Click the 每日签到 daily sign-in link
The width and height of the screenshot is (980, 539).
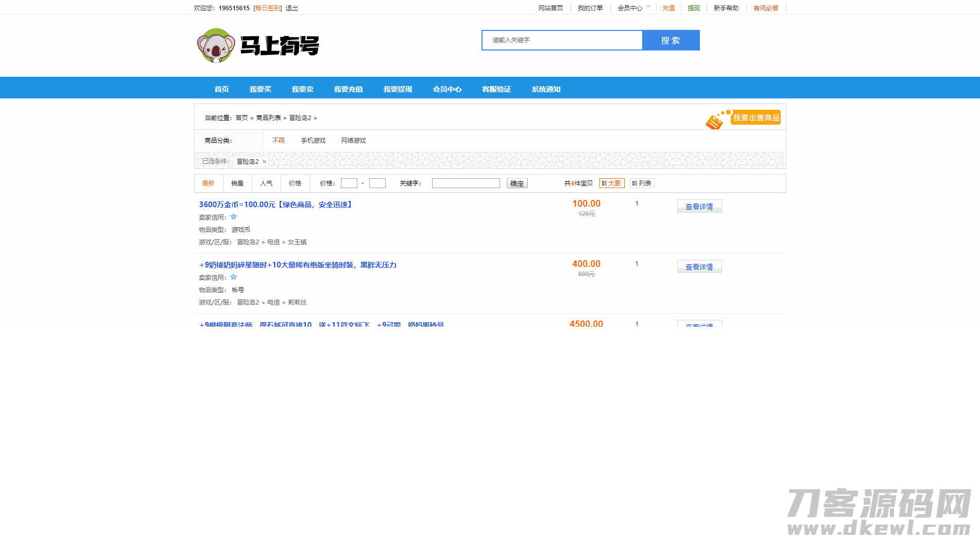pyautogui.click(x=267, y=8)
